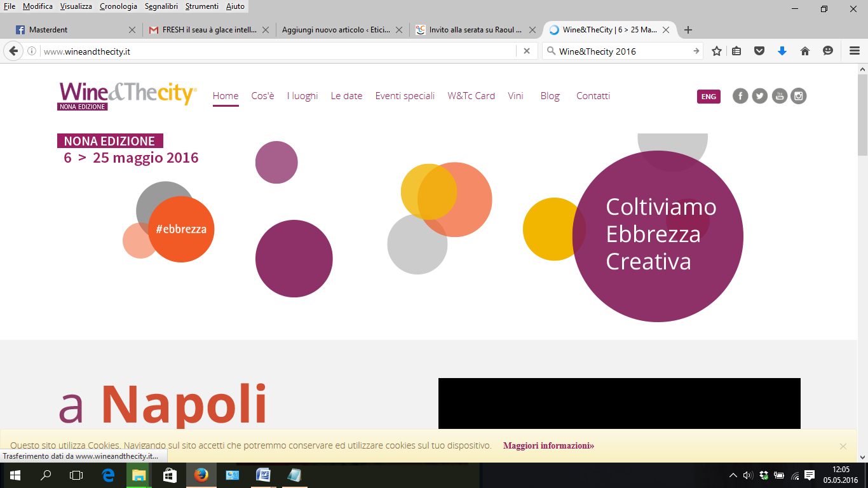Image resolution: width=868 pixels, height=488 pixels.
Task: Switch to Invito alla serata su Raoul tab
Action: point(475,30)
